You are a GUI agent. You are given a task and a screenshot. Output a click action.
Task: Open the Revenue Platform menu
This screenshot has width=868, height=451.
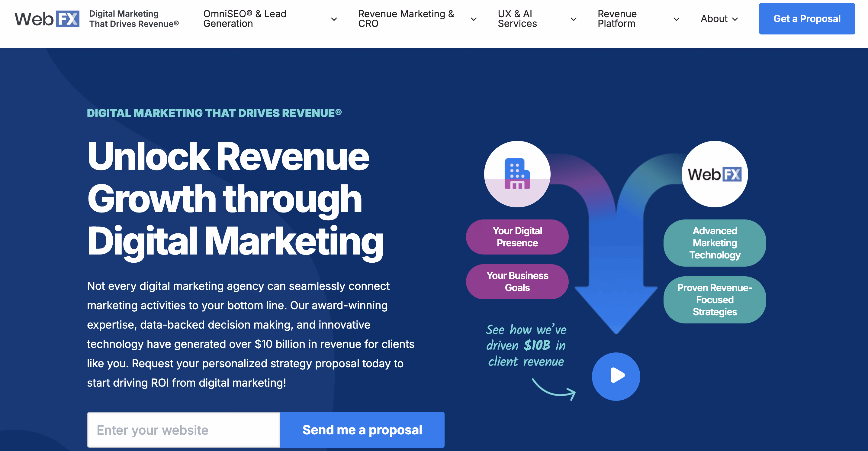(617, 18)
